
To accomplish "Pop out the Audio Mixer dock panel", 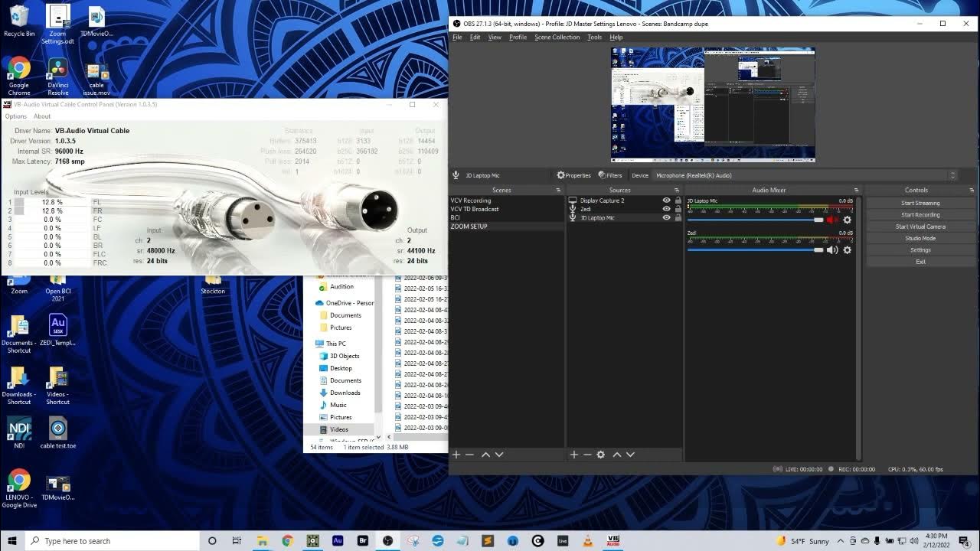I will click(x=856, y=191).
